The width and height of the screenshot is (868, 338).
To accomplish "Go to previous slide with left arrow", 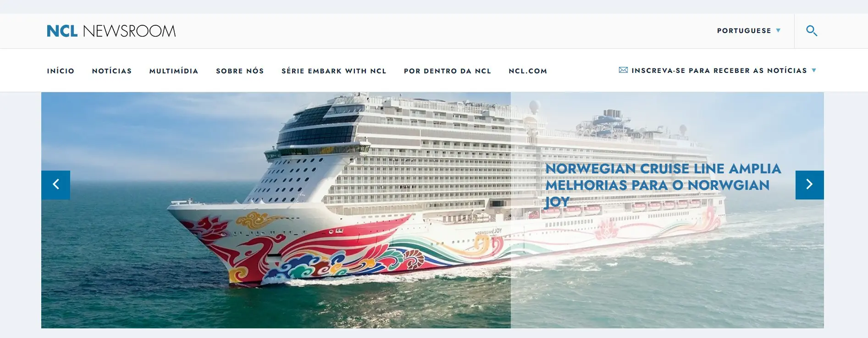I will [x=55, y=185].
